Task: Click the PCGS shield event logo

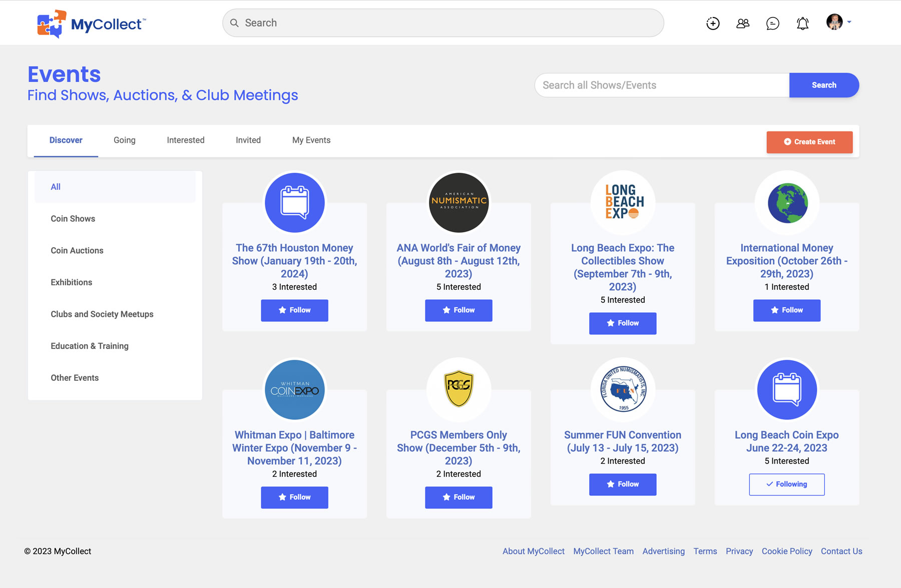Action: (x=459, y=389)
